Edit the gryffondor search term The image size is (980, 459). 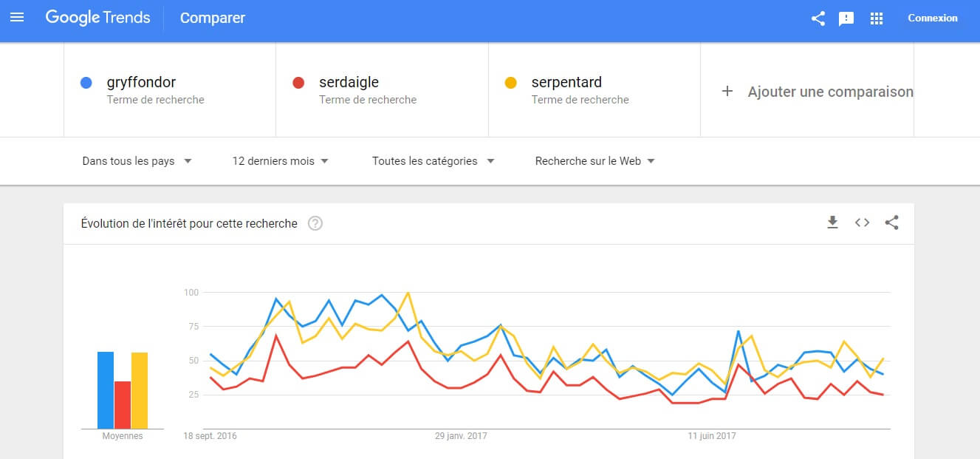pos(141,83)
